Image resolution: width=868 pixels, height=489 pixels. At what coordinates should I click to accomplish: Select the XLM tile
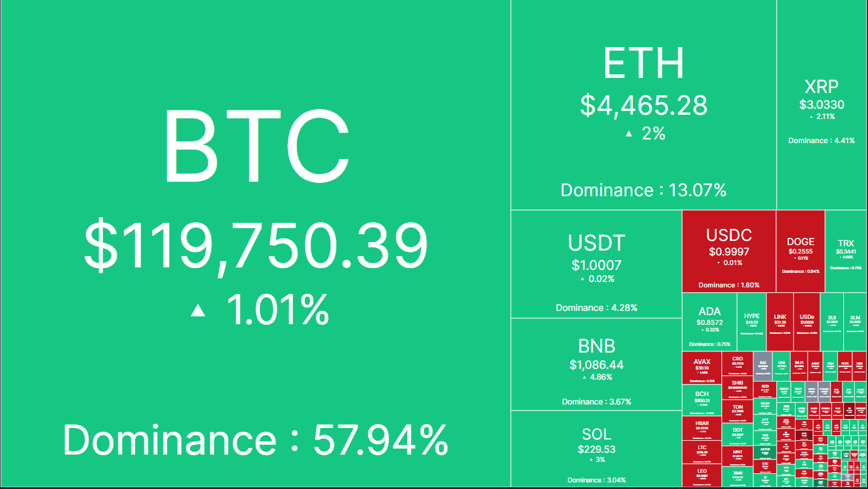855,322
